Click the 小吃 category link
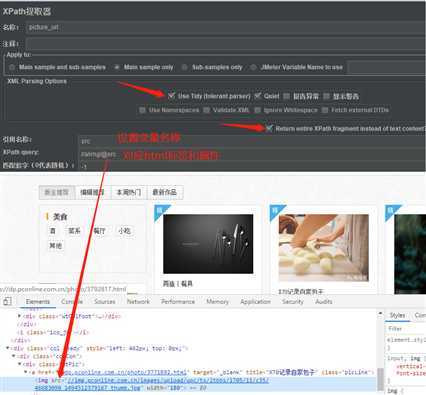The width and height of the screenshot is (426, 395). click(124, 231)
